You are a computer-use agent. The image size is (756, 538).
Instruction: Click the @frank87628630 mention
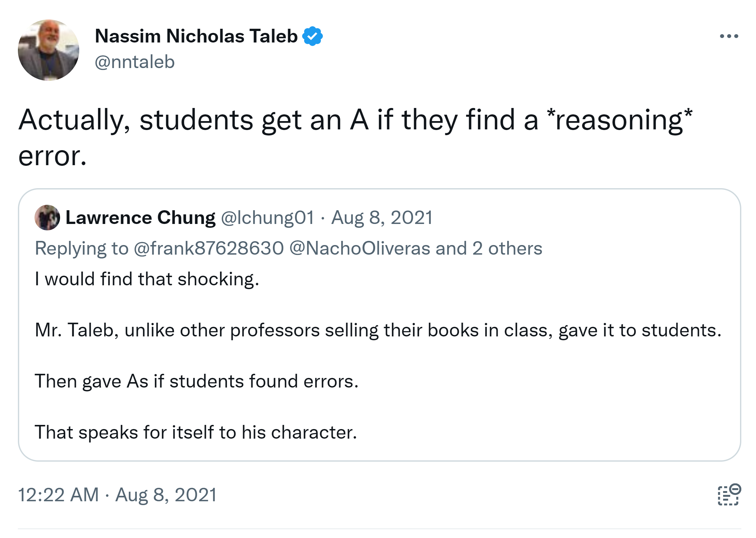click(209, 248)
